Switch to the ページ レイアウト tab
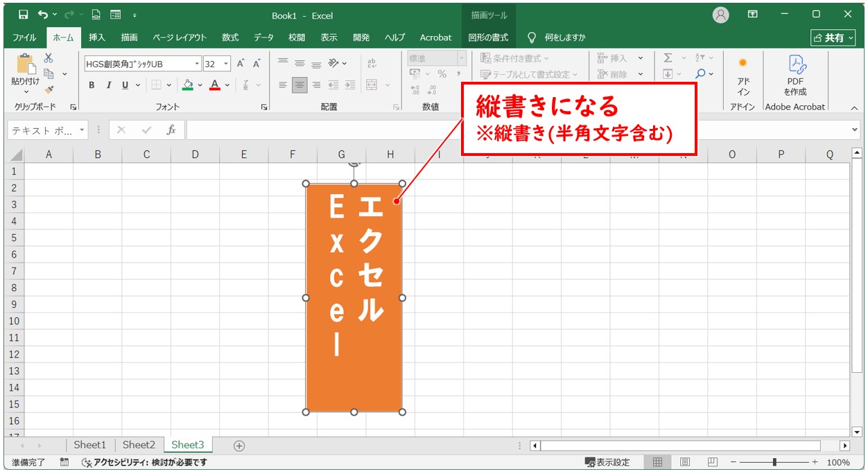This screenshot has width=868, height=474. coord(180,37)
